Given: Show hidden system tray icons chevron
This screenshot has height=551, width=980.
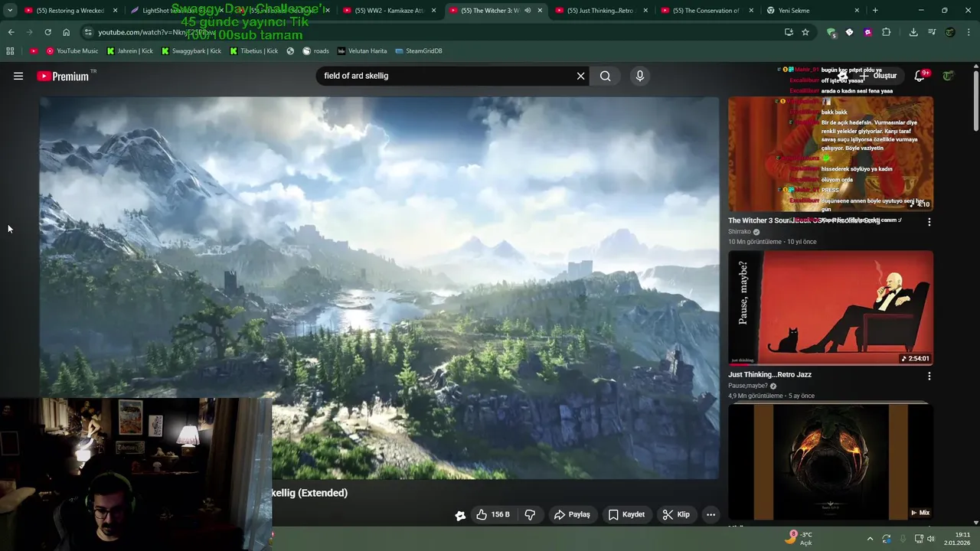Looking at the screenshot, I should 870,539.
